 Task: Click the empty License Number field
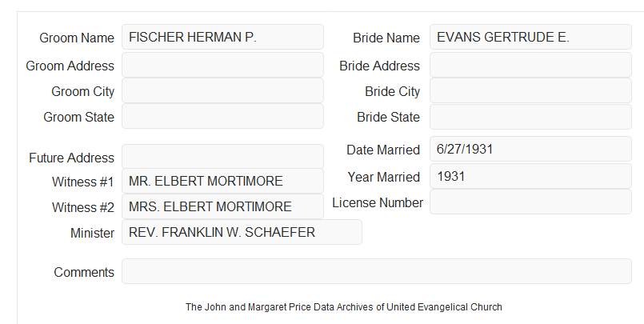click(530, 202)
